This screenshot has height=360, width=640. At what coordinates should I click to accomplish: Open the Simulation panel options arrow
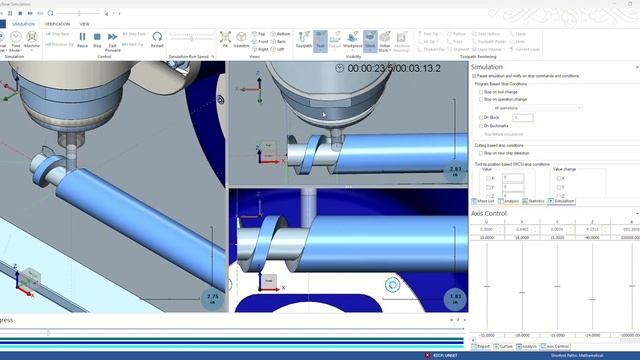(637, 67)
